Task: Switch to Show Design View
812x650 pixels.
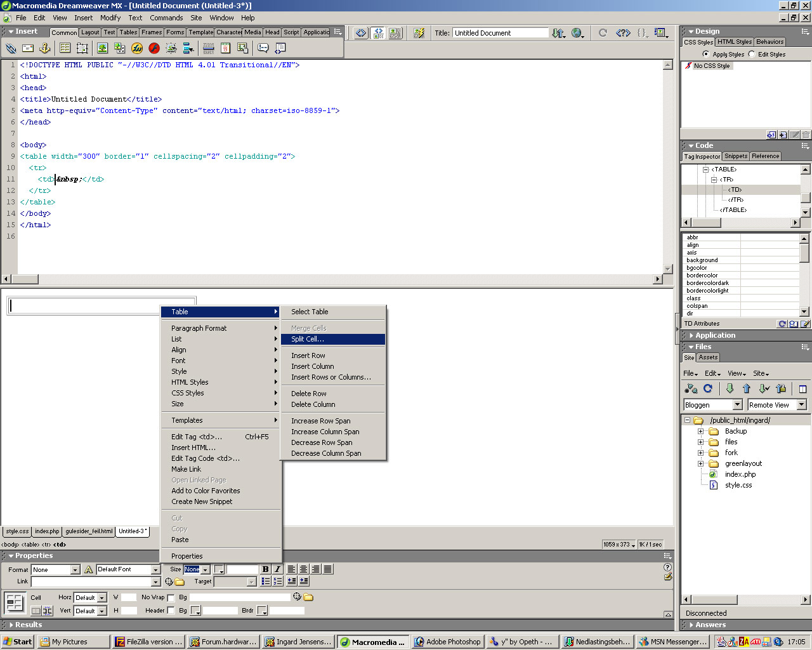Action: point(395,33)
